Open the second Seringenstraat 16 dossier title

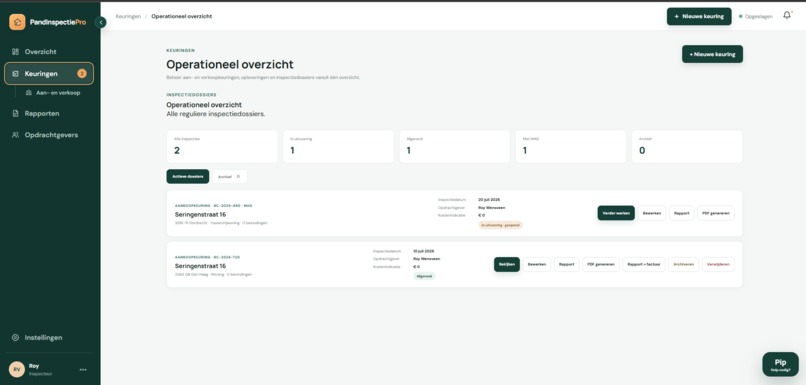200,266
